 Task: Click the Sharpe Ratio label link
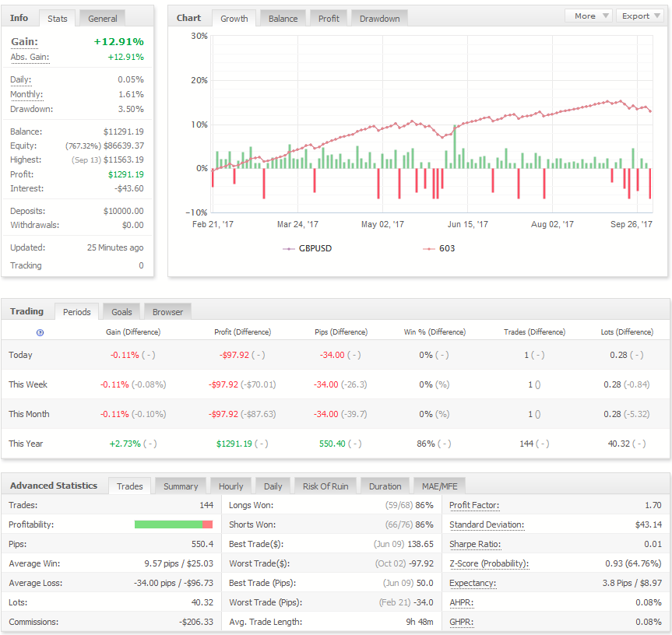point(475,544)
